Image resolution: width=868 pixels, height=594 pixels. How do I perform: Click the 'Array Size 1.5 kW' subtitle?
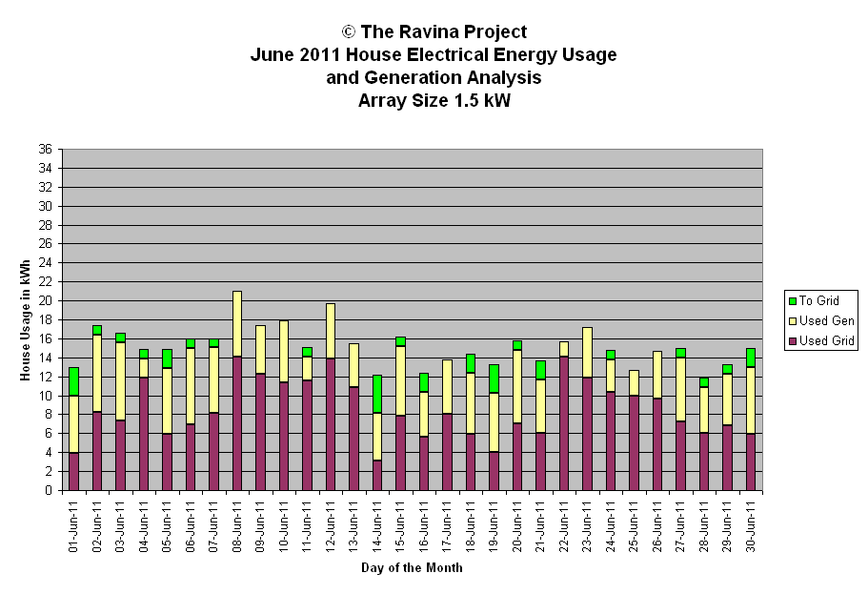434,101
